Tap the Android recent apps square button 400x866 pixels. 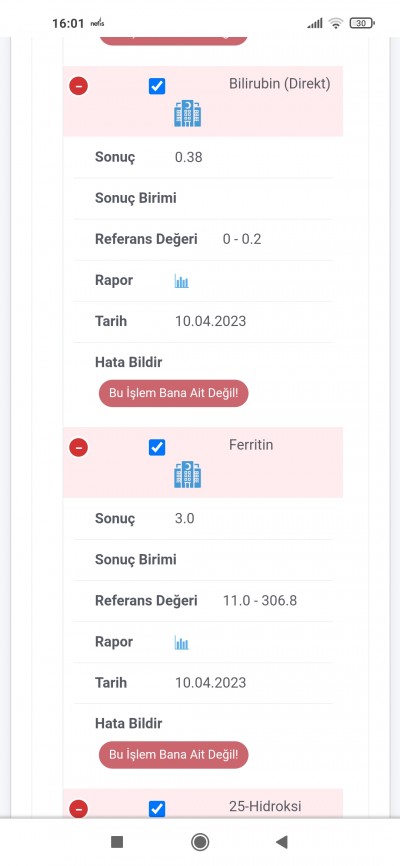point(117,842)
